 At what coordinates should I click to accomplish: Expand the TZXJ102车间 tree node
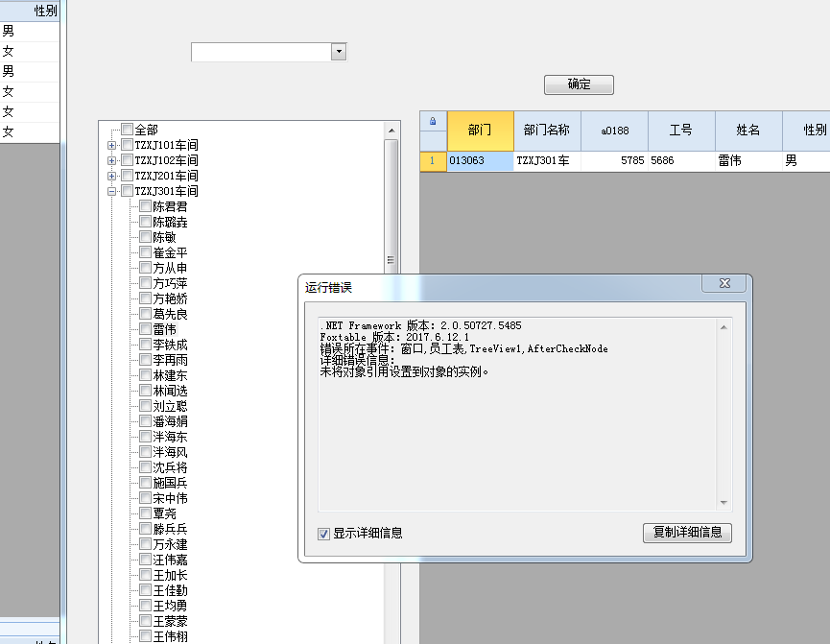[112, 160]
